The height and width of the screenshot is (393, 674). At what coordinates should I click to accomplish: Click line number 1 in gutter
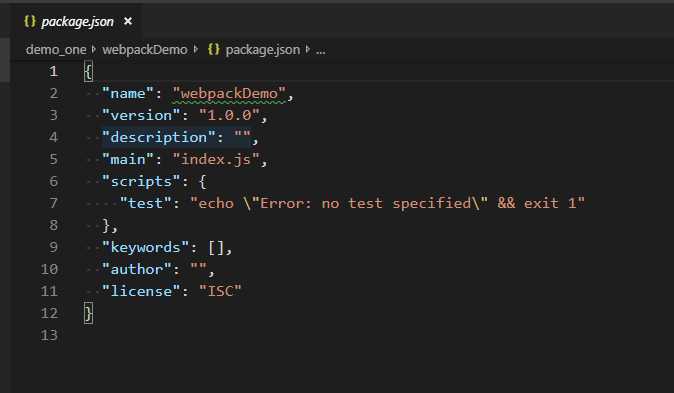click(53, 71)
